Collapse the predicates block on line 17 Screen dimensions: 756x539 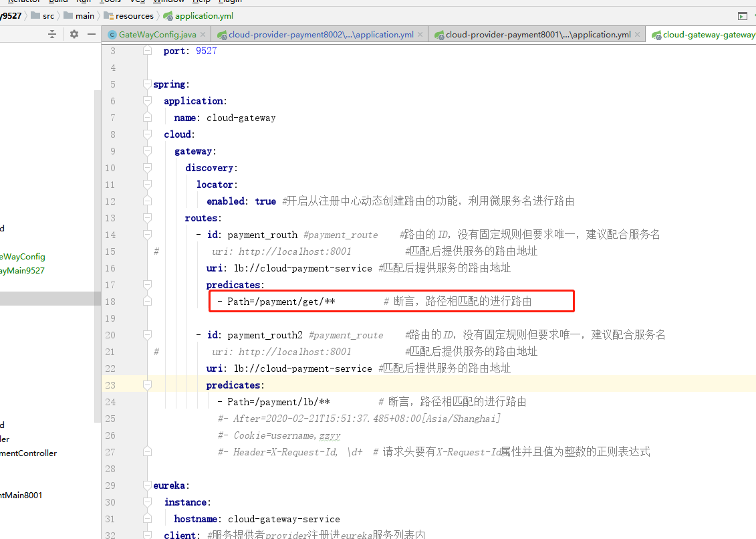pyautogui.click(x=148, y=285)
